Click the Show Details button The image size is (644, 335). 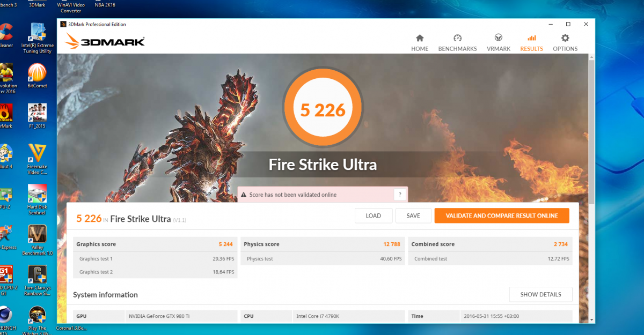(x=540, y=294)
